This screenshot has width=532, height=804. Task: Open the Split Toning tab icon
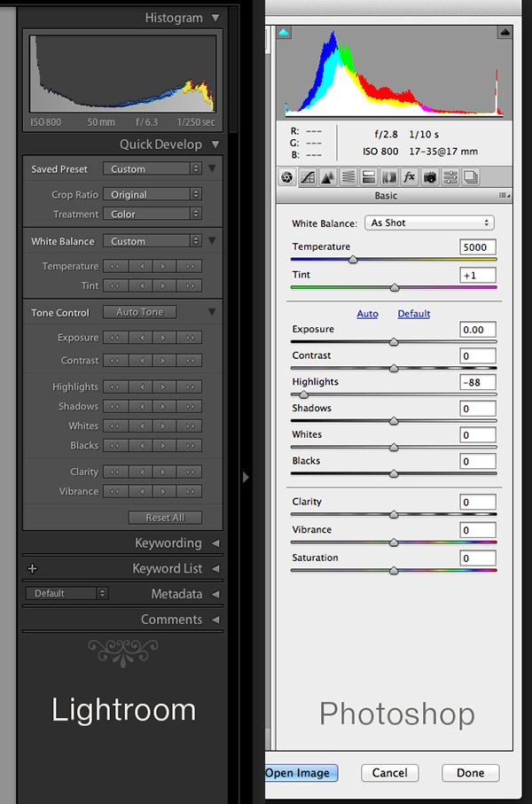click(368, 177)
